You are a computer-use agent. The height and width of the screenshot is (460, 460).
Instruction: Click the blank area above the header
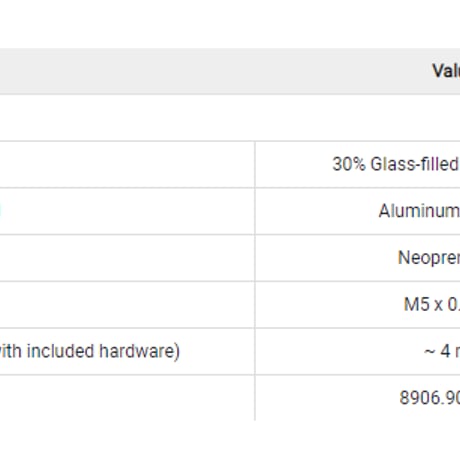230,24
